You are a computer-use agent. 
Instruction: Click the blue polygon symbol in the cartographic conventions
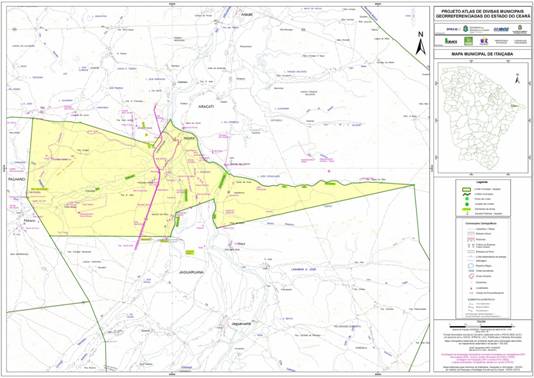(x=471, y=266)
